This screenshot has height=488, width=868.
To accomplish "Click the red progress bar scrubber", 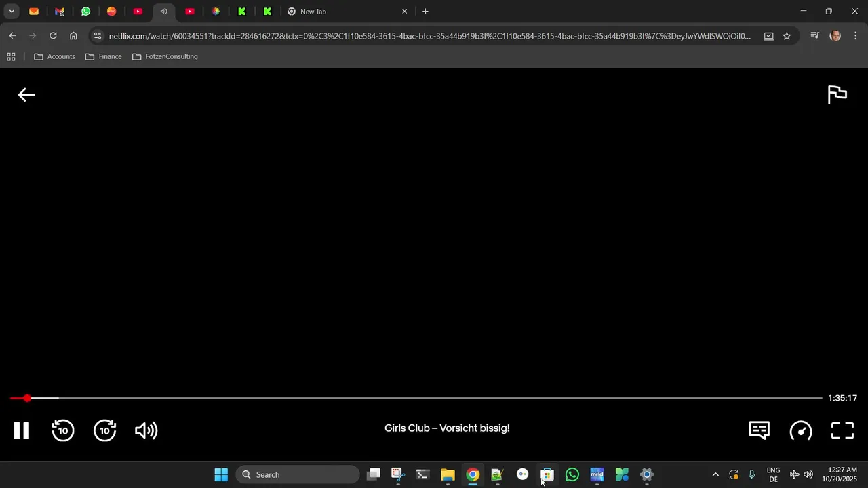I will click(x=27, y=398).
